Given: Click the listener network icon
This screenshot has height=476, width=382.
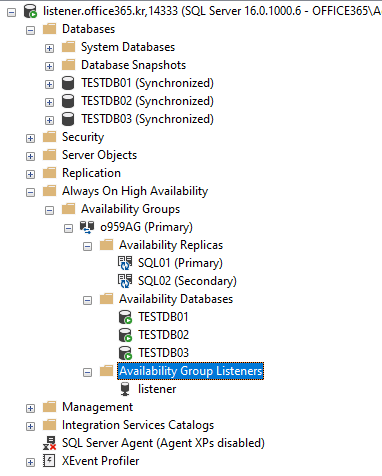Looking at the screenshot, I should [125, 389].
